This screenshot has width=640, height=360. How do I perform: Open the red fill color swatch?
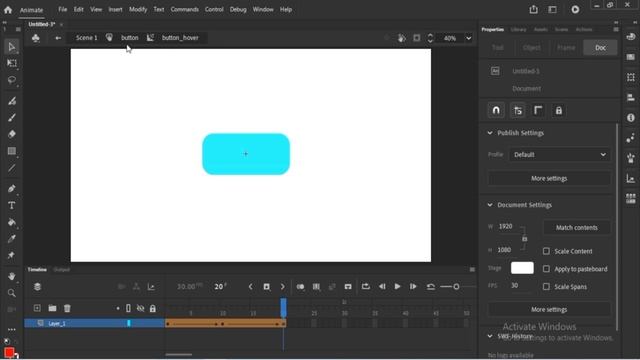pos(9,351)
